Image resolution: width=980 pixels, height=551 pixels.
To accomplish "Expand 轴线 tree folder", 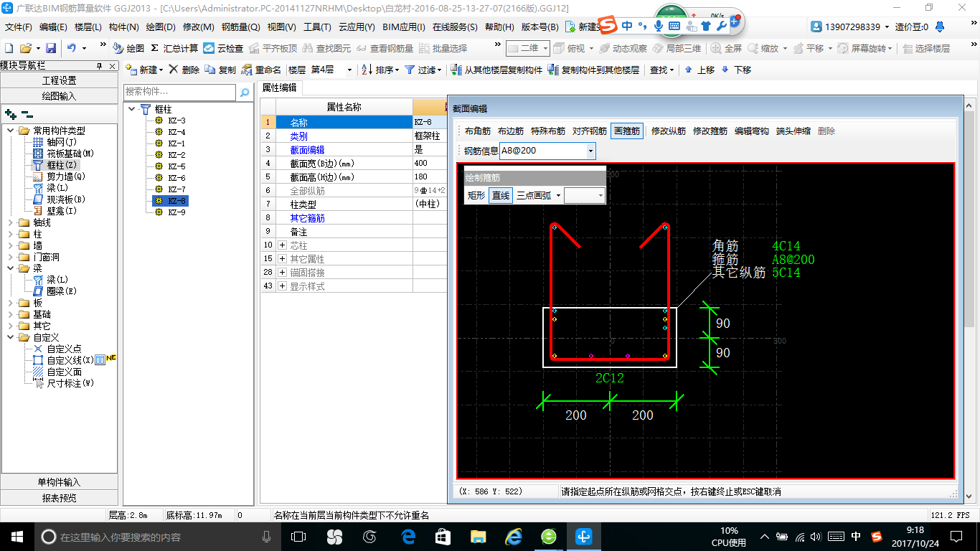I will 11,222.
